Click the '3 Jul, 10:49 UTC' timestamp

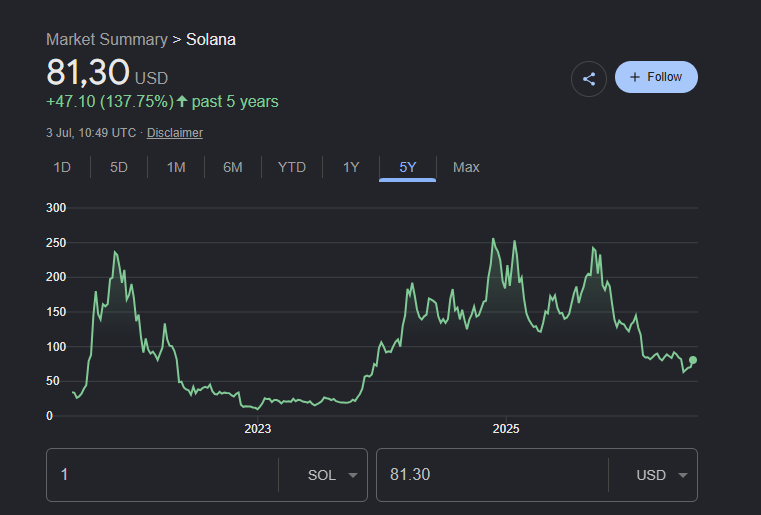(x=91, y=133)
